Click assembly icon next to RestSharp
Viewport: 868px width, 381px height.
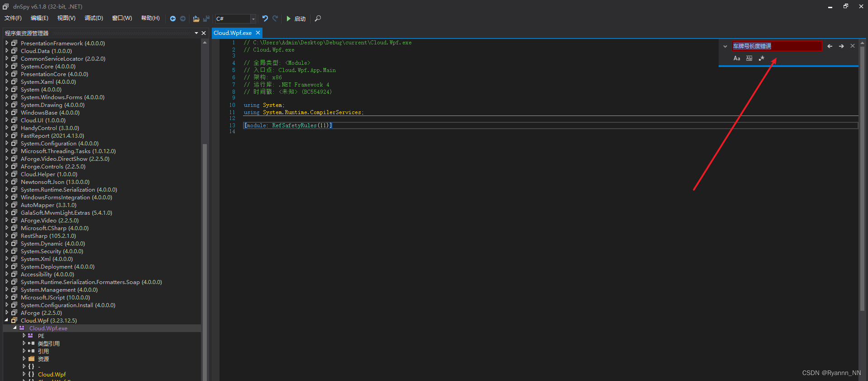coord(14,236)
